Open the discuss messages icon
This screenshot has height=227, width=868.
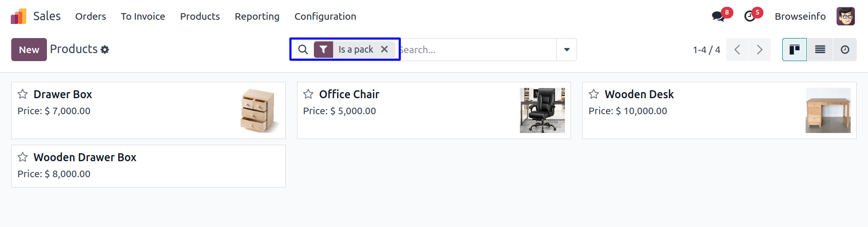718,16
